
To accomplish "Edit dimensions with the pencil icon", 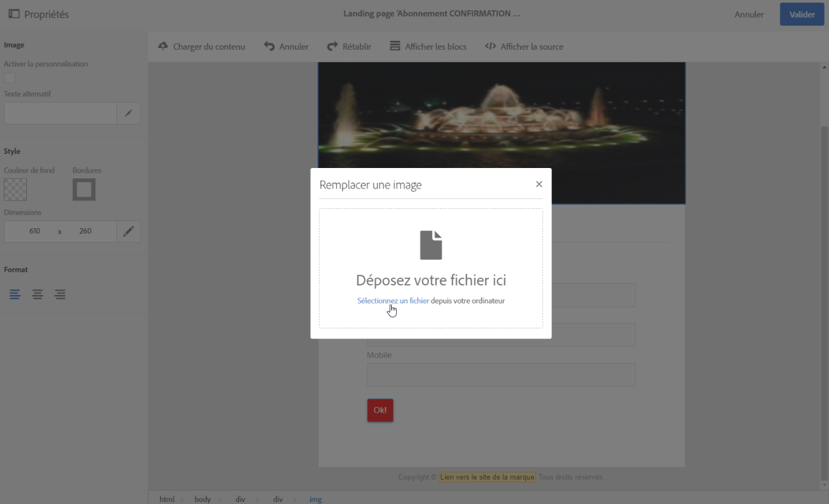I will (128, 231).
